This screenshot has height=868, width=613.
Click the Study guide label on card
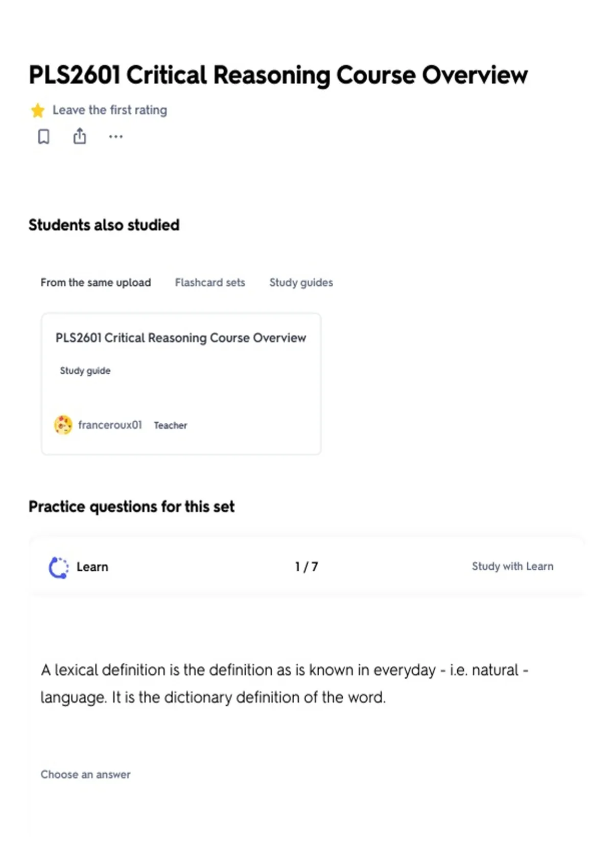click(85, 371)
